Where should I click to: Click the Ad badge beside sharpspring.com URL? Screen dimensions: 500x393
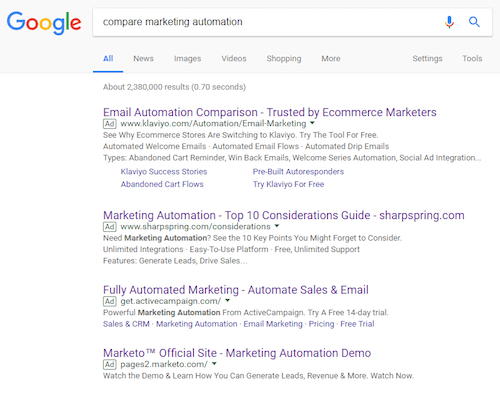click(x=109, y=227)
